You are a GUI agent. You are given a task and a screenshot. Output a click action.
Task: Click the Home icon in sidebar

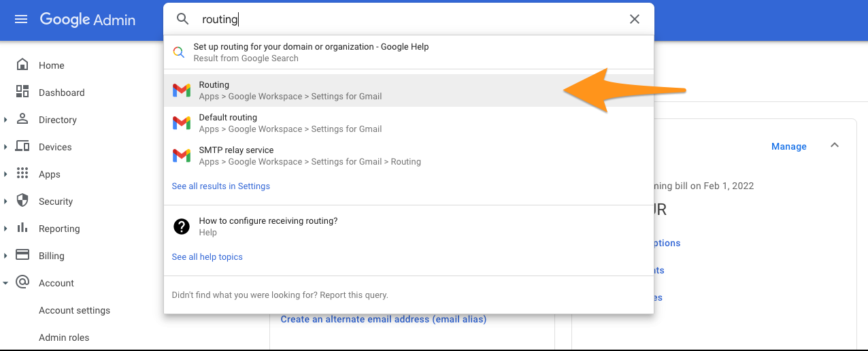click(x=22, y=65)
